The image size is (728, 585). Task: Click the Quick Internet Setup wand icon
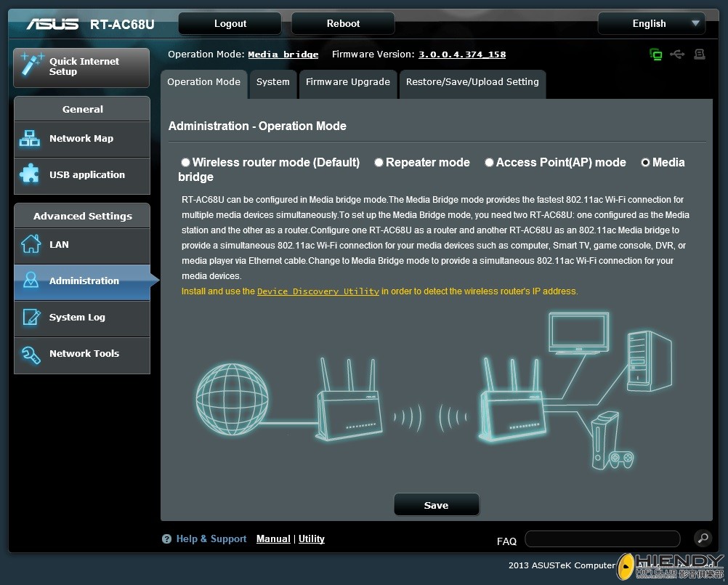31,65
